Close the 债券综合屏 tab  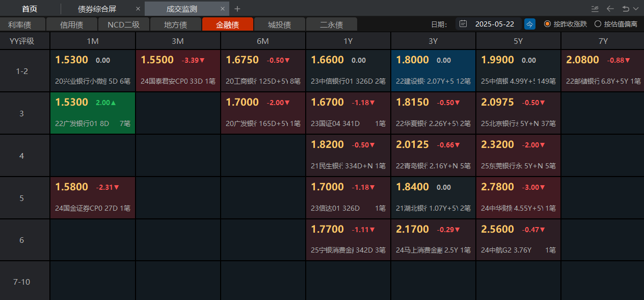pyautogui.click(x=138, y=9)
